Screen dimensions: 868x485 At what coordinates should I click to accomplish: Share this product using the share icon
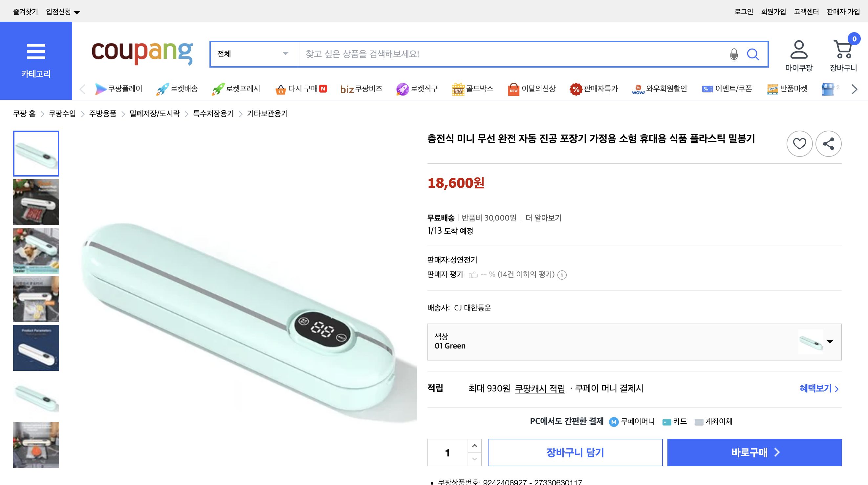click(x=829, y=143)
